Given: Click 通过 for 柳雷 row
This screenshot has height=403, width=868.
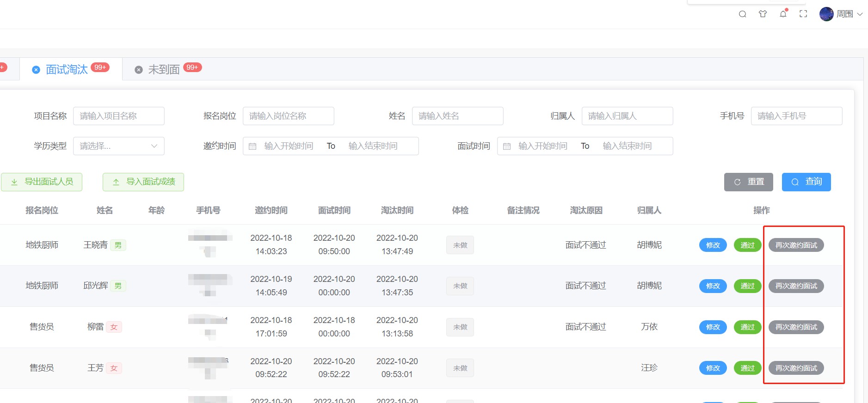Looking at the screenshot, I should [x=748, y=327].
